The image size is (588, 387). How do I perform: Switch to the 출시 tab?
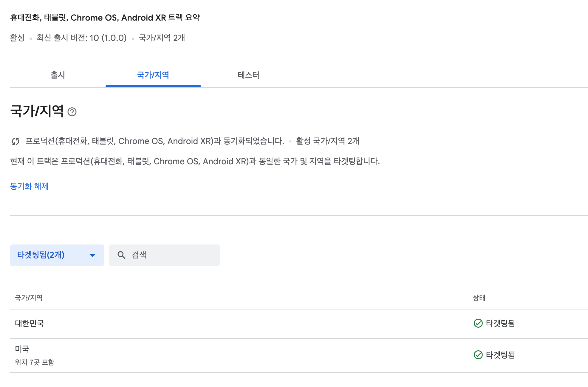pos(58,75)
